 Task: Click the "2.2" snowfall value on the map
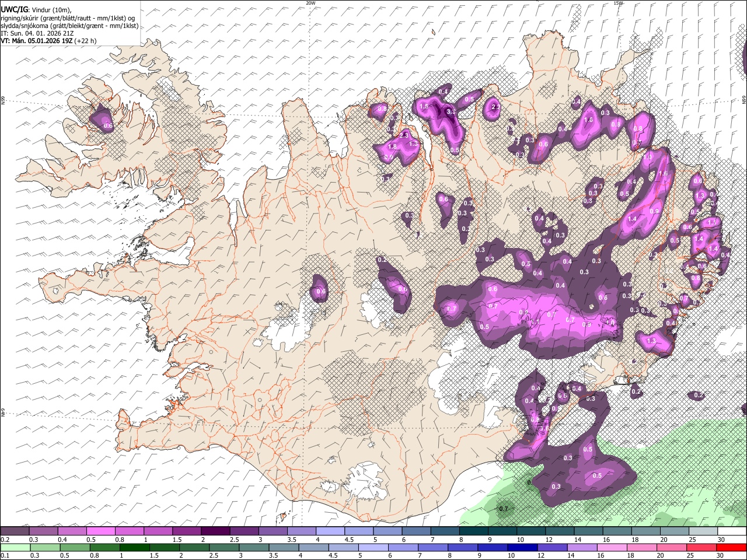pyautogui.click(x=496, y=107)
